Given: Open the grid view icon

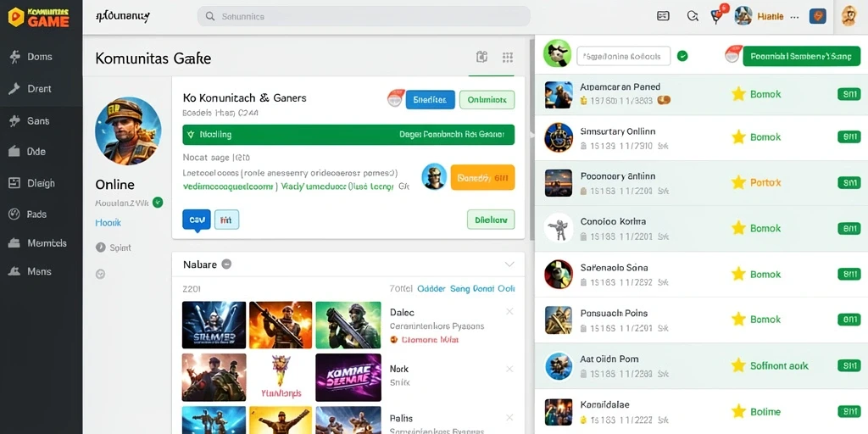Looking at the screenshot, I should (507, 57).
